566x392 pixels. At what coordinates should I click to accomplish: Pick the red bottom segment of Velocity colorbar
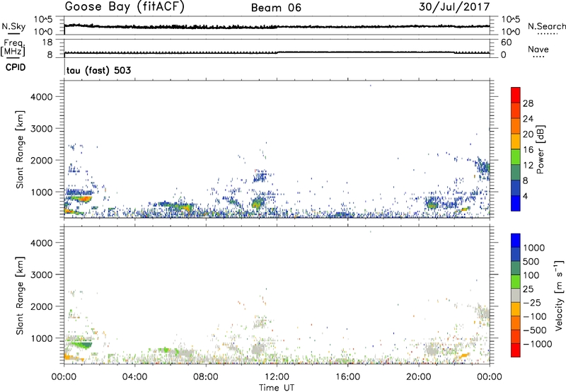pos(516,350)
